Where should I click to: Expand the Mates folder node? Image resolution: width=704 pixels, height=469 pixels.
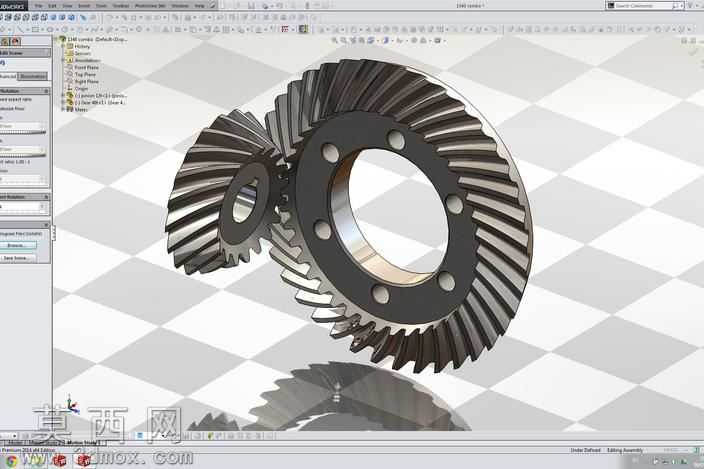click(x=63, y=110)
